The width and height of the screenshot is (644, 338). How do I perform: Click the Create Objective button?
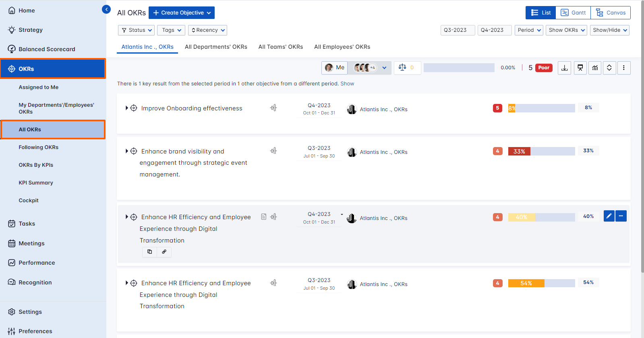click(182, 13)
